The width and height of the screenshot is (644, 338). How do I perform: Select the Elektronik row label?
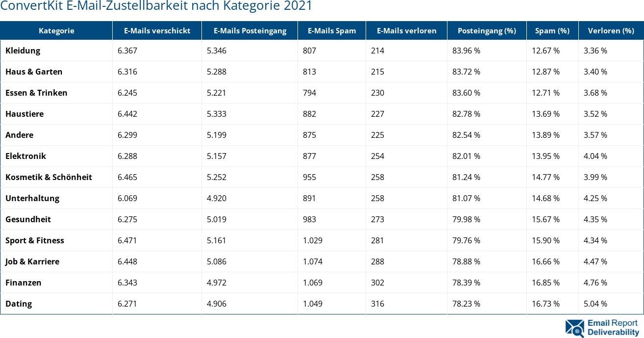(x=25, y=156)
